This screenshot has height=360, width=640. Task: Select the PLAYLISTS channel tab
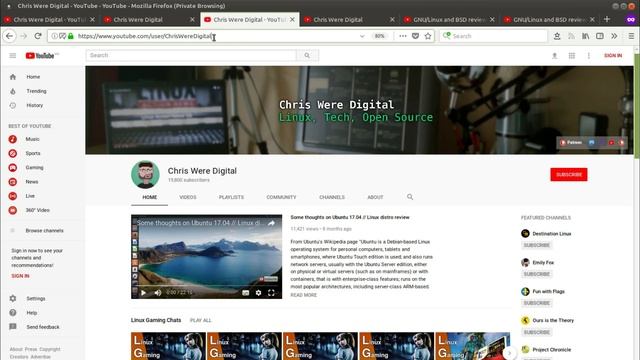pos(231,197)
